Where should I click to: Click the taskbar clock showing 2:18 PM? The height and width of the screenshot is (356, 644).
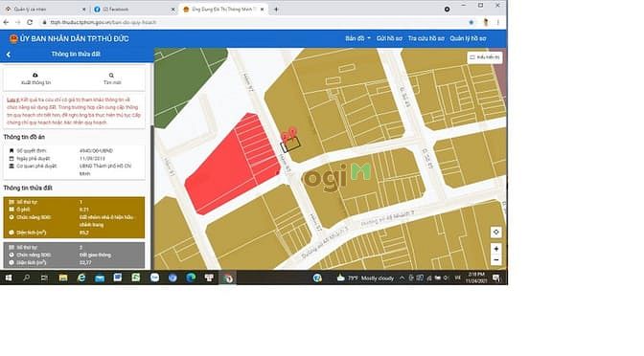click(x=476, y=278)
